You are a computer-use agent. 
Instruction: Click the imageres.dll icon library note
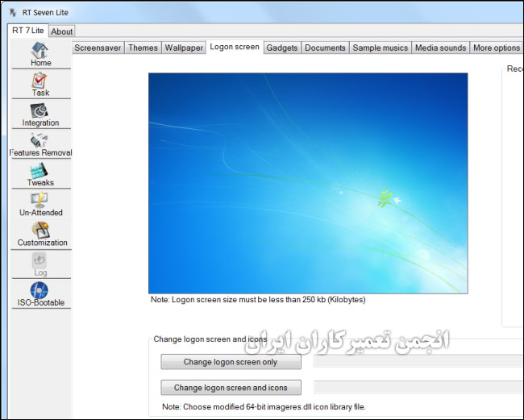(264, 407)
